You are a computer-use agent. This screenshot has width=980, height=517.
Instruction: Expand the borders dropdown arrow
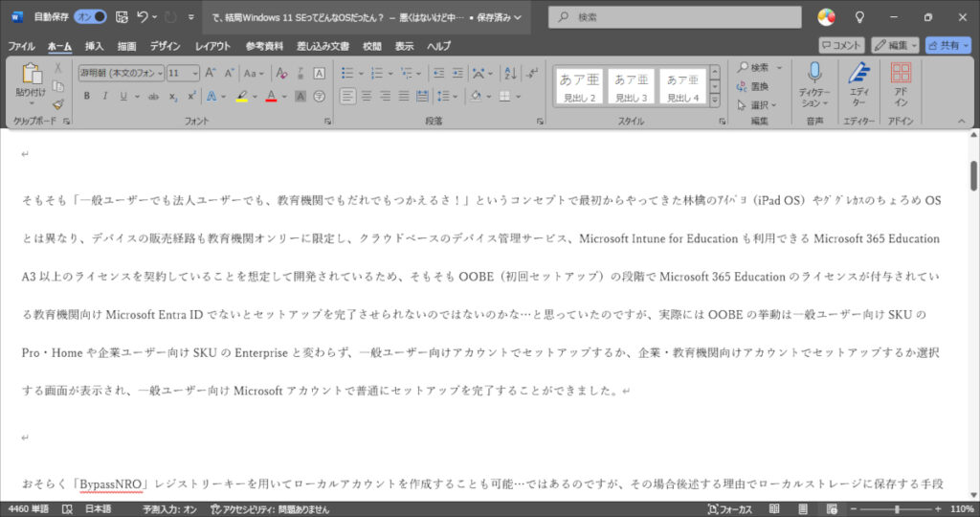(x=518, y=97)
